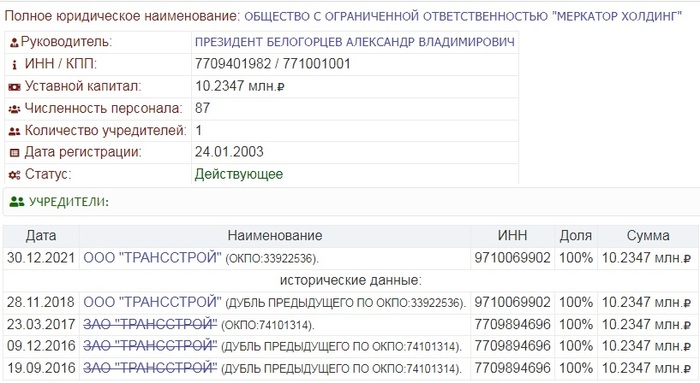Image resolution: width=700 pixels, height=383 pixels.
Task: Click the staff icon beside Численность персонала
Action: pos(14,109)
